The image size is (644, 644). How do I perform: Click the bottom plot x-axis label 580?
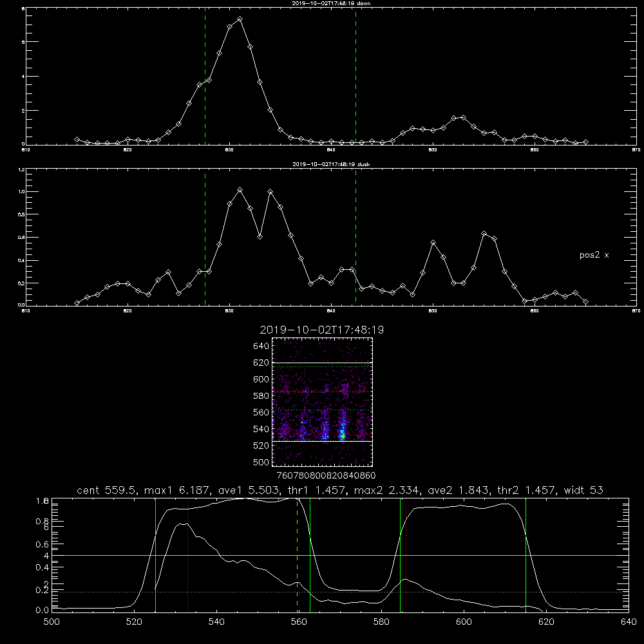point(381,622)
